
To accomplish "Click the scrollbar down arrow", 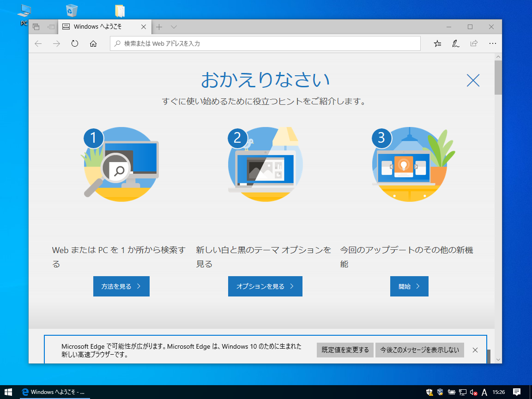I will click(x=498, y=360).
